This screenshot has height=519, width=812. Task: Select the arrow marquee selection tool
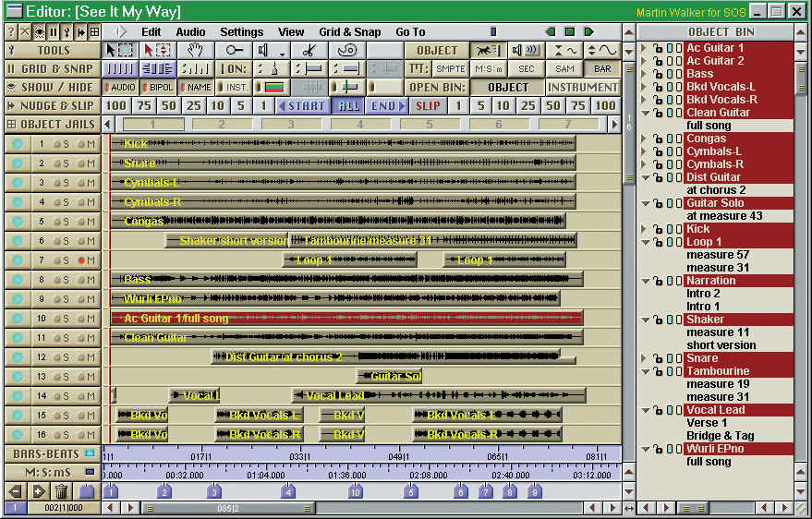pyautogui.click(x=119, y=50)
